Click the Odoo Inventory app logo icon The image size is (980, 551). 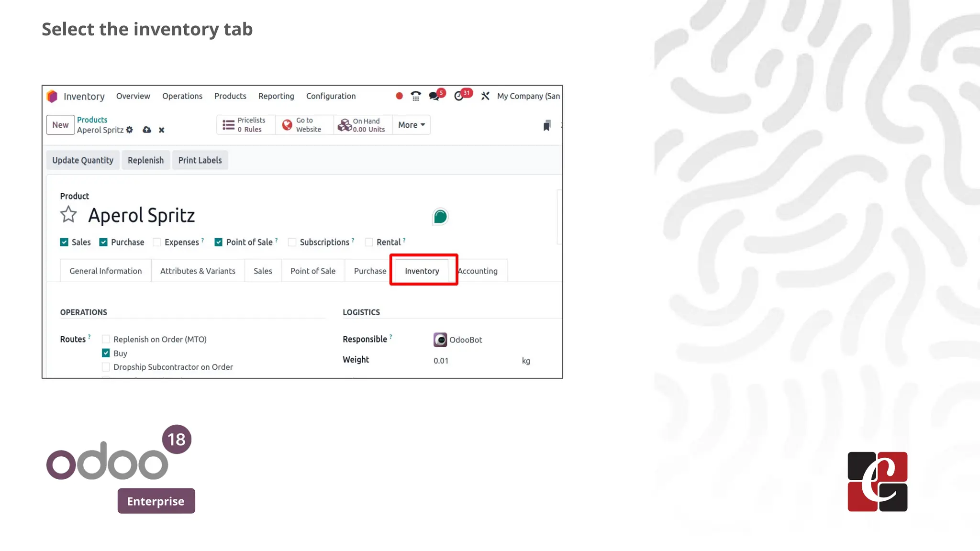[52, 96]
